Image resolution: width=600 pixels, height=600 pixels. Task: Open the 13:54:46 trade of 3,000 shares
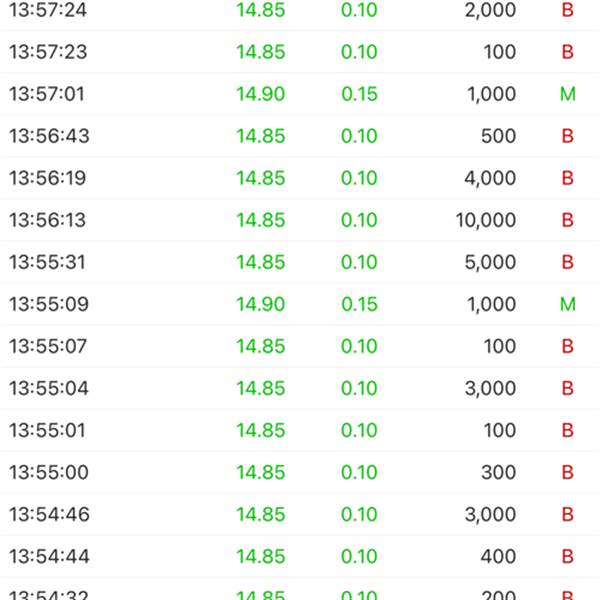pos(300,514)
